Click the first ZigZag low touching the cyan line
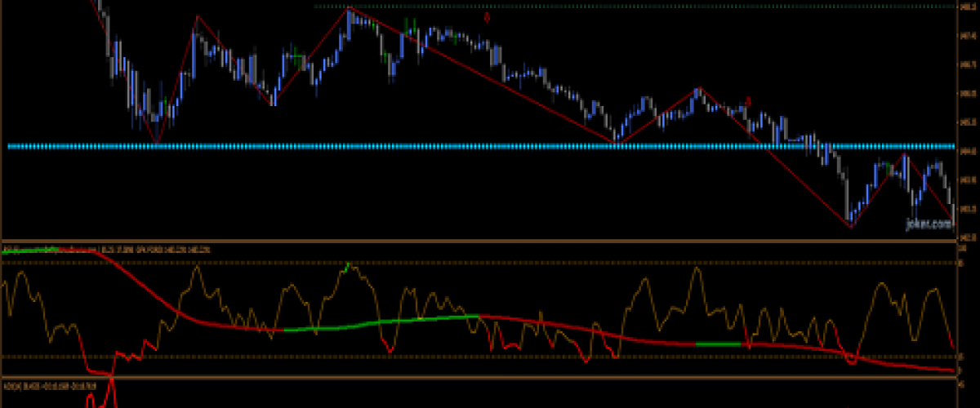This screenshot has height=408, width=980. click(157, 144)
